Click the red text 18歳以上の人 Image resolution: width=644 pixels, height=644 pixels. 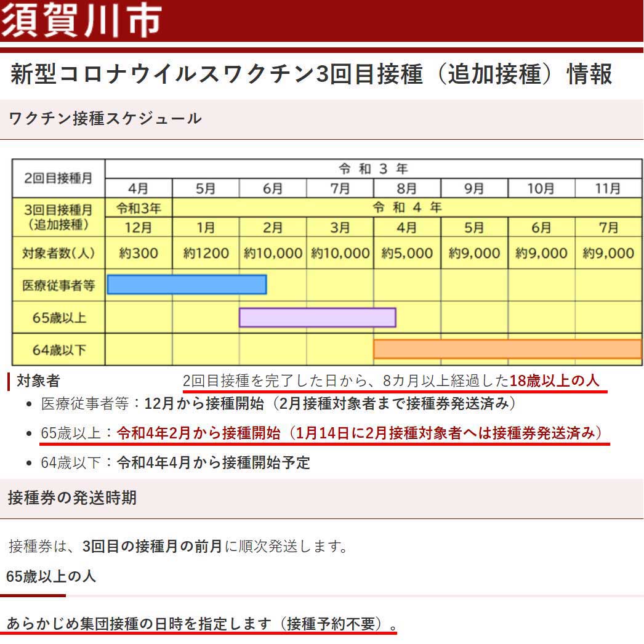tap(555, 380)
